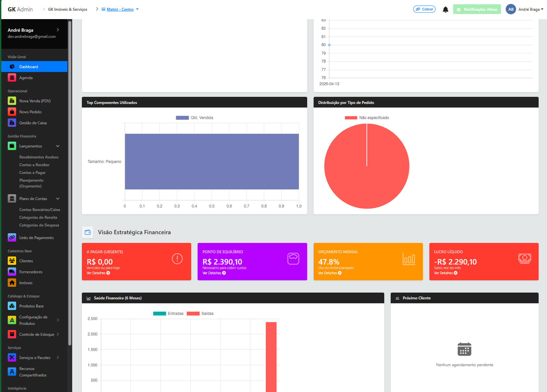Click the Nova Venda (PDV) icon
This screenshot has width=547, height=392.
pyautogui.click(x=12, y=101)
